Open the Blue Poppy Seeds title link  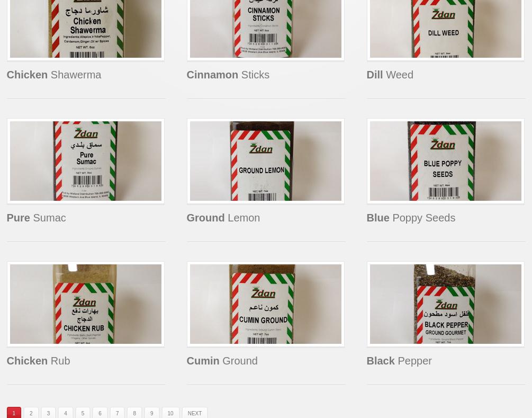click(411, 218)
